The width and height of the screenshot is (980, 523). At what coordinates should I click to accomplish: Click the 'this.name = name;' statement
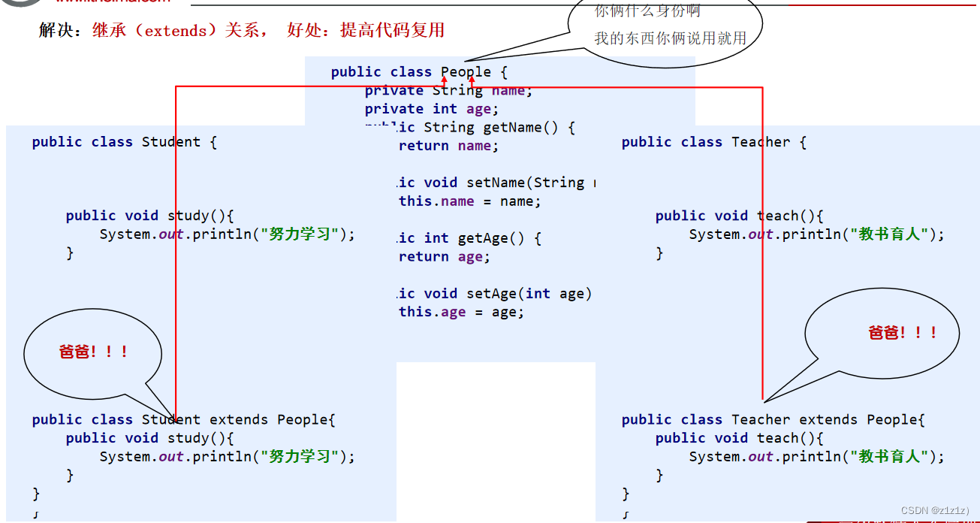click(x=469, y=201)
